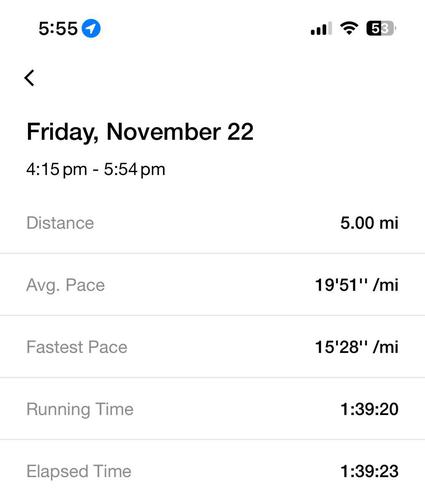Tap the 1:39:20 running time value

369,409
